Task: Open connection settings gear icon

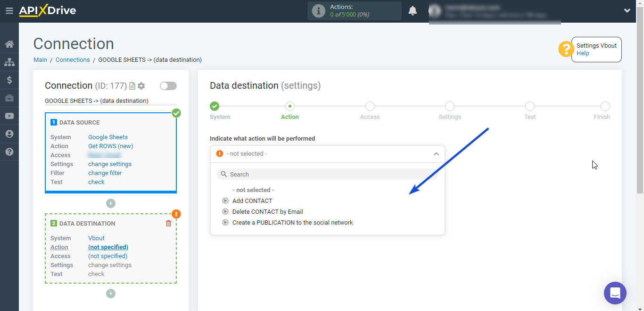Action: pos(141,86)
